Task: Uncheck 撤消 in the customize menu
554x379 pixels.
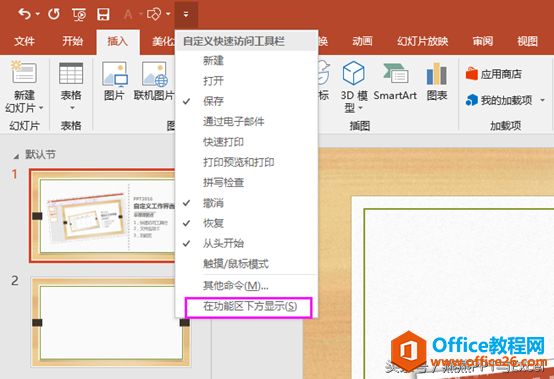Action: (x=247, y=203)
